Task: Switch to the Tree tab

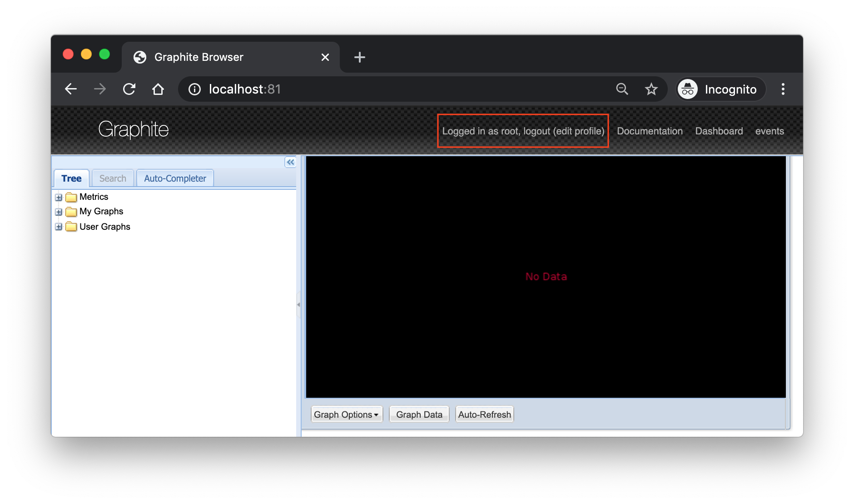Action: point(71,178)
